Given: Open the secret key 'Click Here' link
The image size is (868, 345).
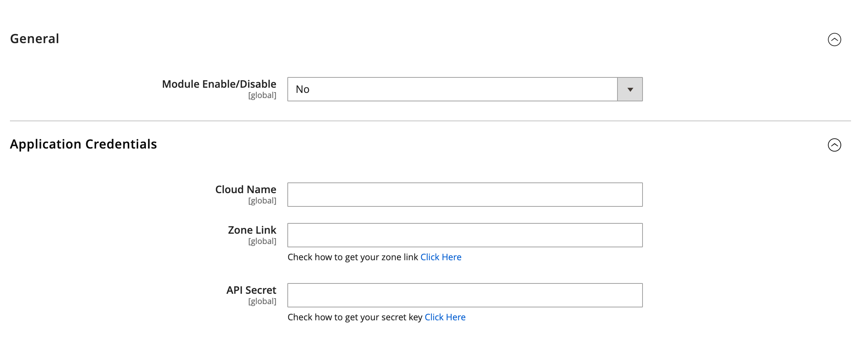Looking at the screenshot, I should [445, 317].
